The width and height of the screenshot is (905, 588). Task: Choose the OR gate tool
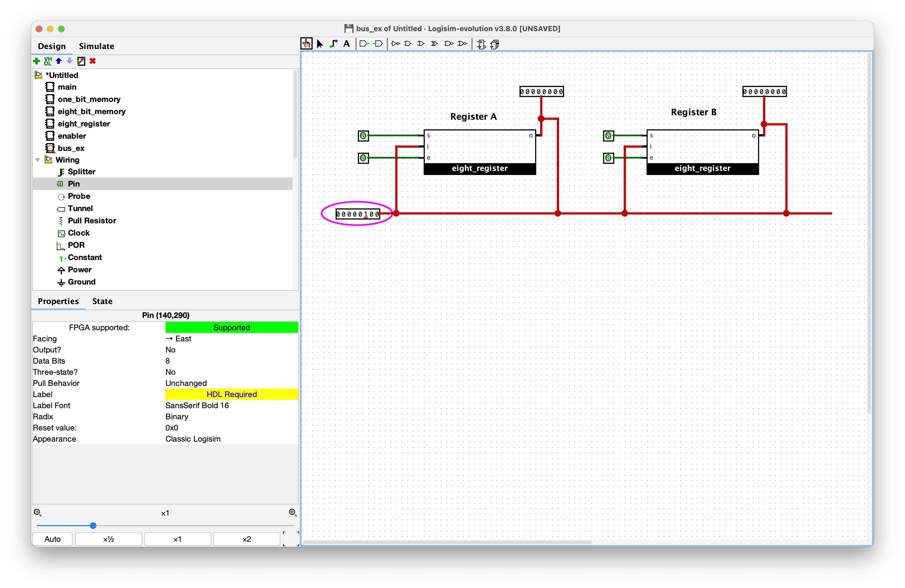pos(421,44)
